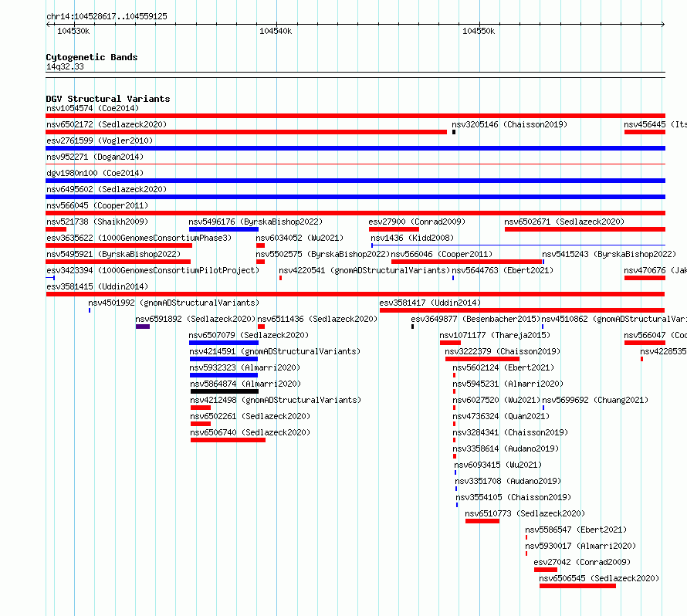Click the esv2761599 (Vogler2010) label
The image size is (687, 616).
(100, 140)
